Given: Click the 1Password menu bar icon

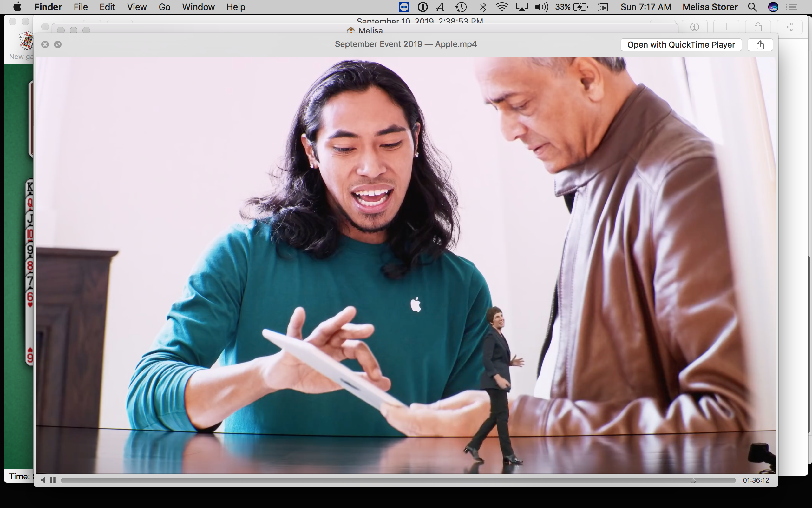Looking at the screenshot, I should [x=422, y=7].
